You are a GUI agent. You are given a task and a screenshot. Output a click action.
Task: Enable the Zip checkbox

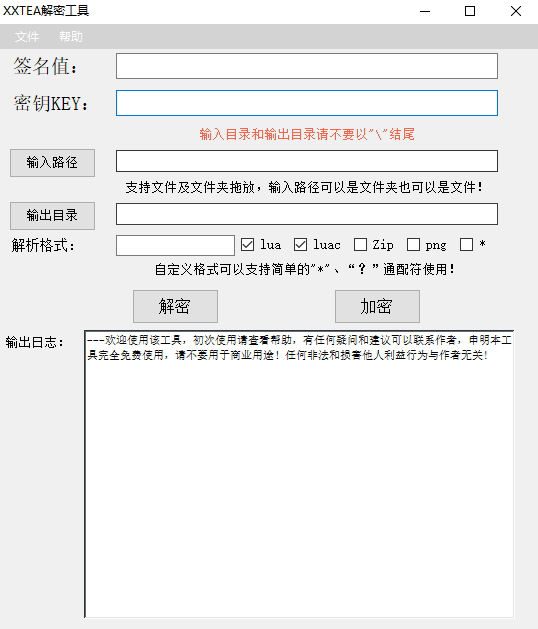pos(360,245)
